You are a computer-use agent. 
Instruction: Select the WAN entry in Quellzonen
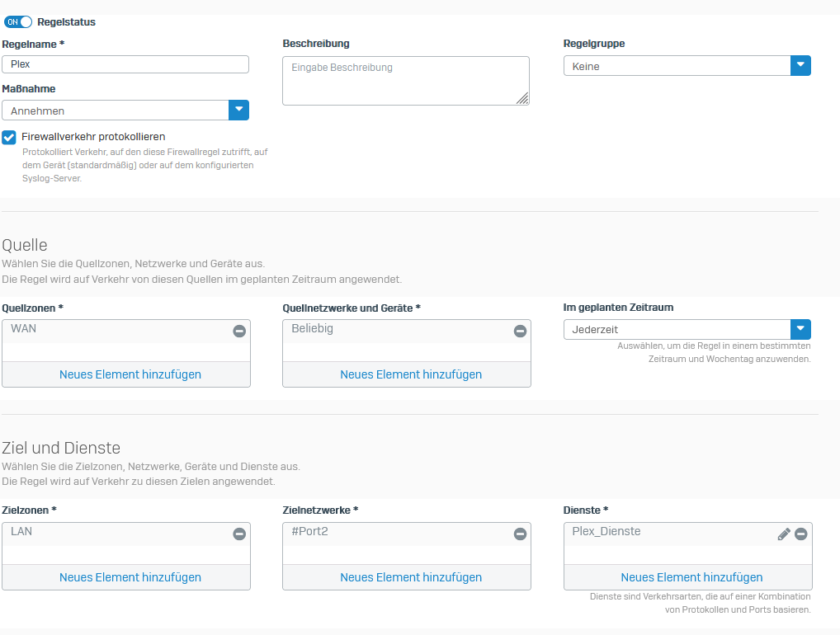coord(25,329)
